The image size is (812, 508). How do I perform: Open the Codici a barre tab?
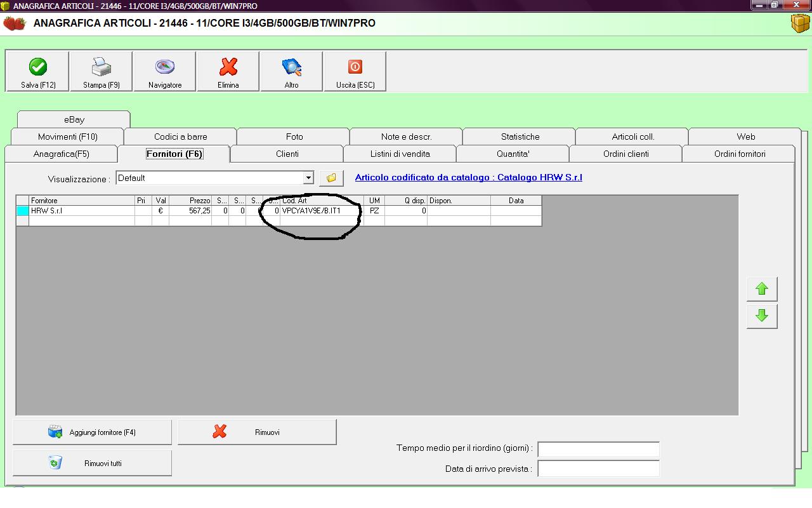pos(181,137)
